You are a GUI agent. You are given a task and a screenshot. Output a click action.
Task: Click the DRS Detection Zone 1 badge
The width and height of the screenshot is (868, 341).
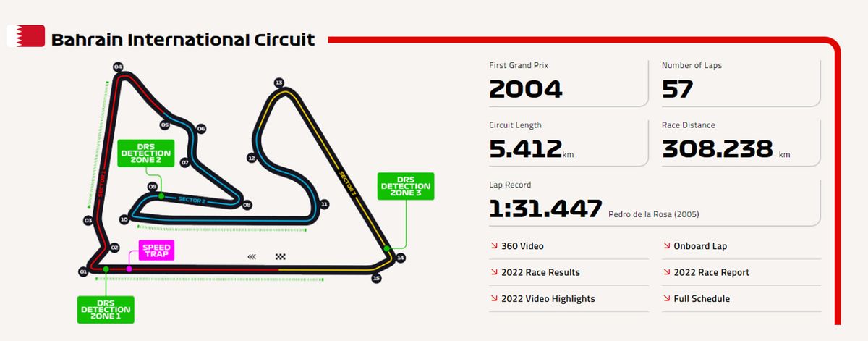tap(106, 309)
